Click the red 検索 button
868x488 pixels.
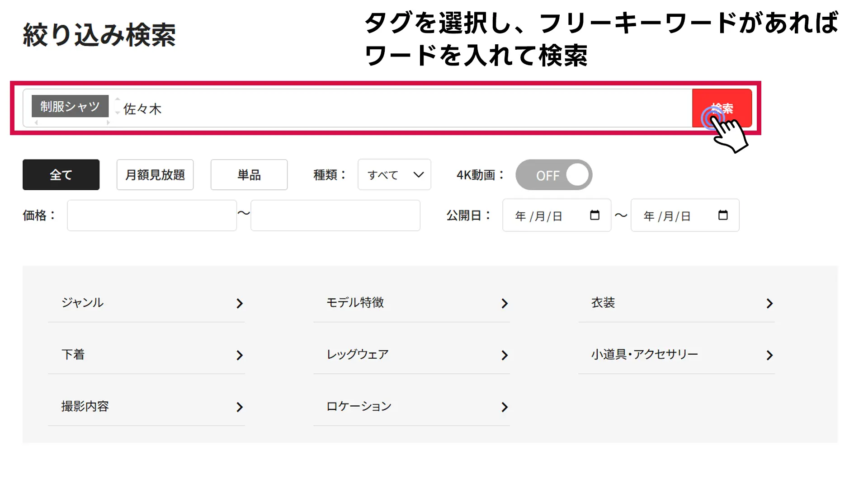(722, 108)
